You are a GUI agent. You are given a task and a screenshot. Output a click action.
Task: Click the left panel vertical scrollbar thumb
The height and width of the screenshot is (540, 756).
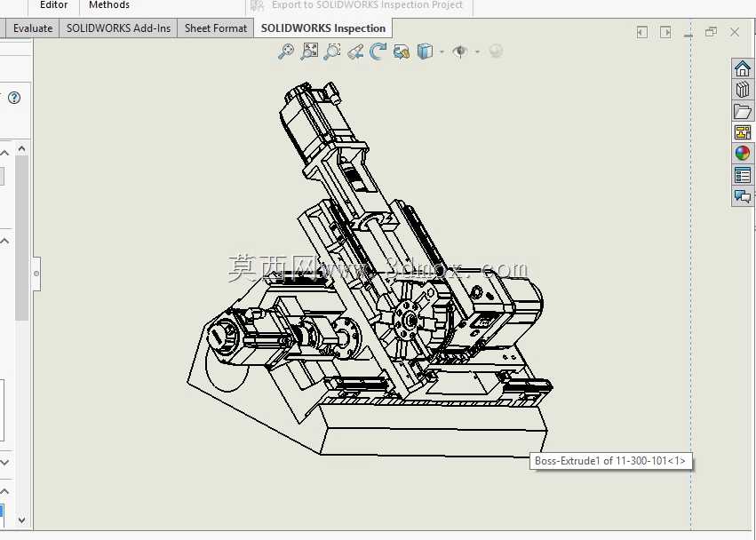[x=21, y=238]
